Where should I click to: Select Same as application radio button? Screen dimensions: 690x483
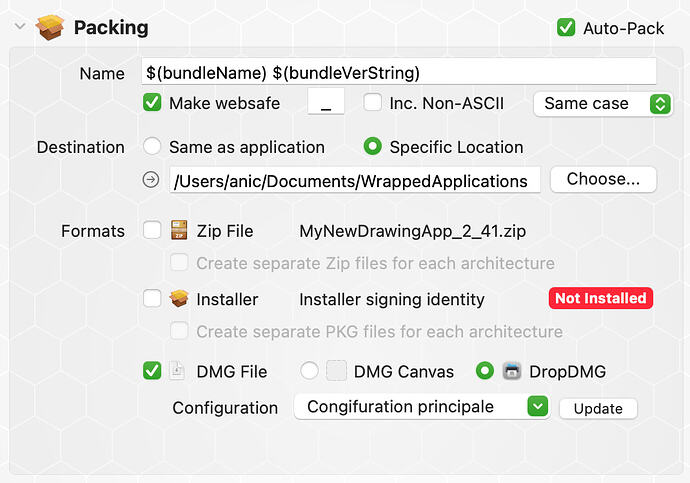point(152,146)
